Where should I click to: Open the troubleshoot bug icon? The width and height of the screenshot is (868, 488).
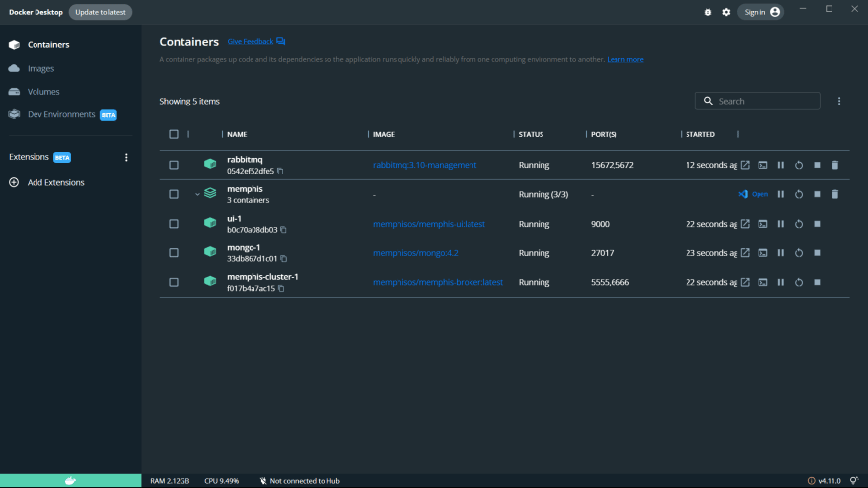click(707, 12)
